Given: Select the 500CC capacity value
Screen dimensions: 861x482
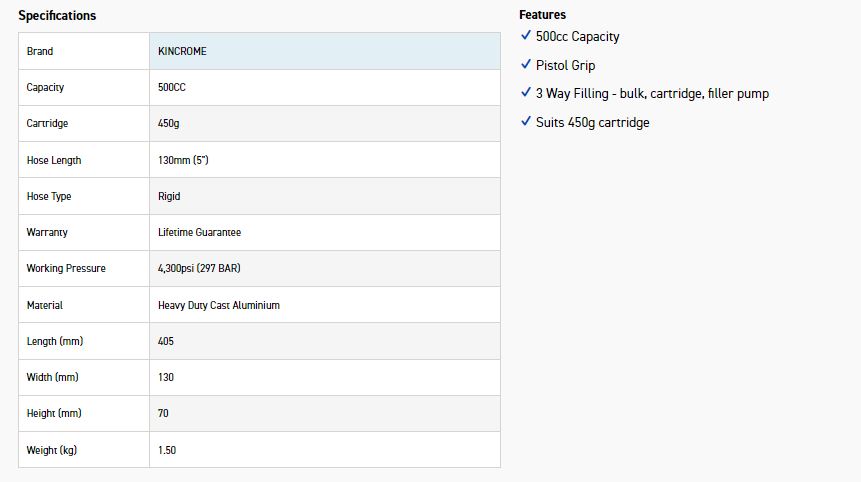Looking at the screenshot, I should 172,87.
